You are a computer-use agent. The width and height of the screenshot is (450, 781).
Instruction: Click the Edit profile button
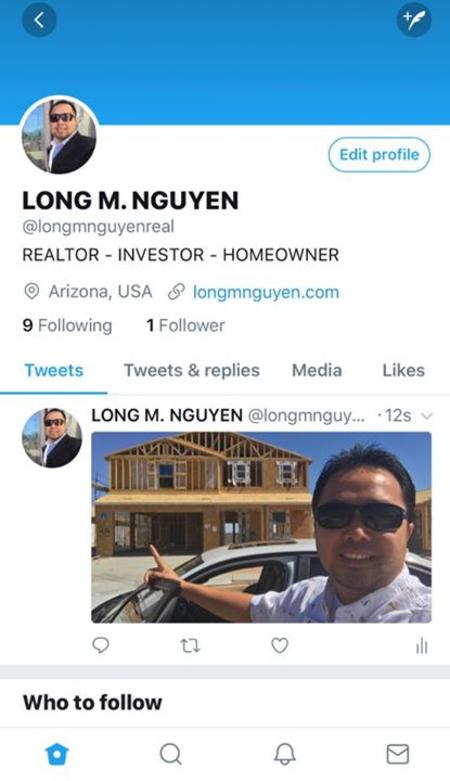click(379, 155)
